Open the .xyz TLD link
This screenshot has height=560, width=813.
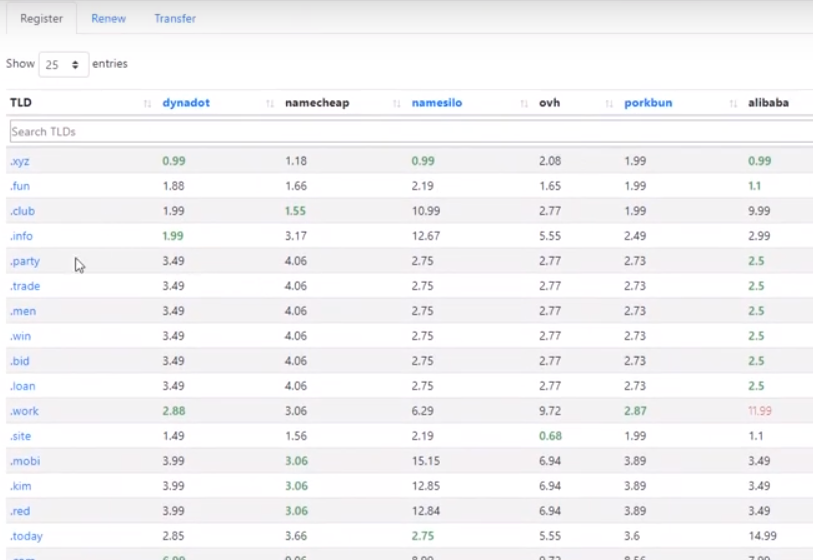point(20,161)
